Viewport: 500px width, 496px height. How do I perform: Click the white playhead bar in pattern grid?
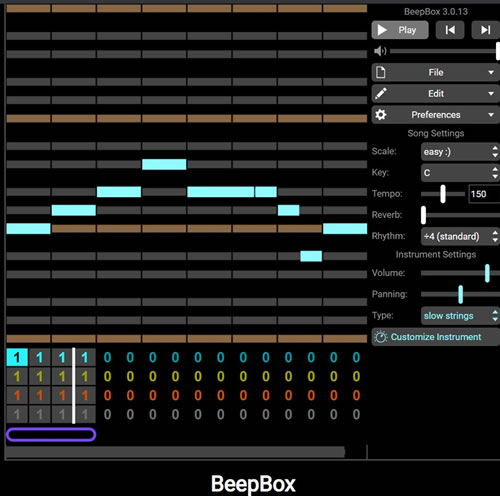[74, 386]
